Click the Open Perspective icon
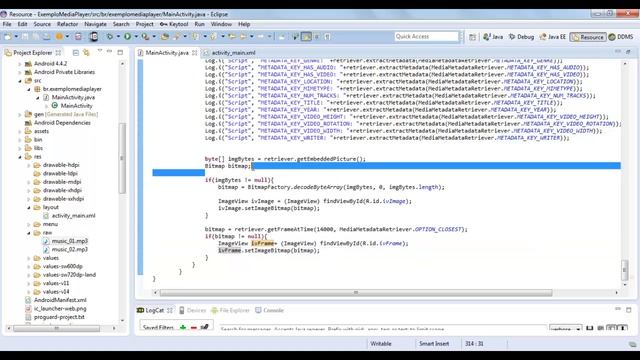This screenshot has height=360, width=640. tap(472, 37)
